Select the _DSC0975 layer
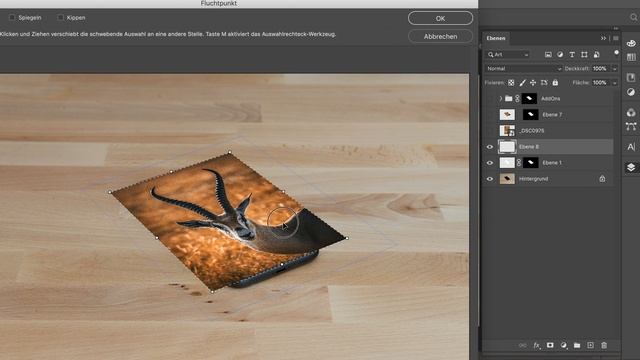 pyautogui.click(x=531, y=131)
